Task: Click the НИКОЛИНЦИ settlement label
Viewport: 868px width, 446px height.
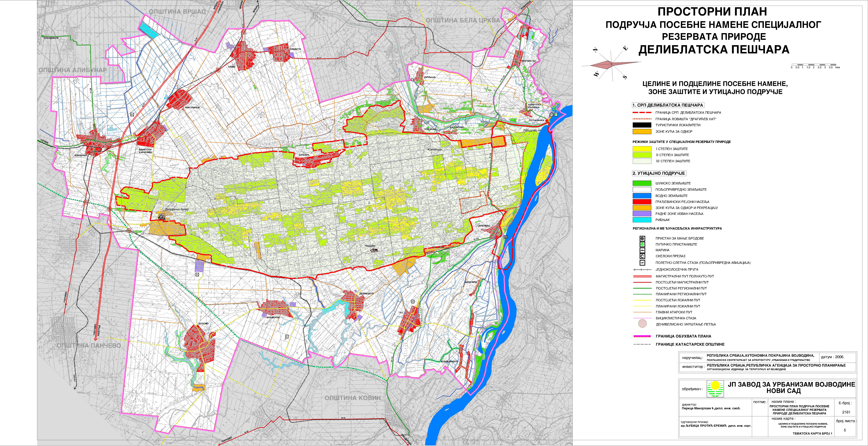Action: 192,108
